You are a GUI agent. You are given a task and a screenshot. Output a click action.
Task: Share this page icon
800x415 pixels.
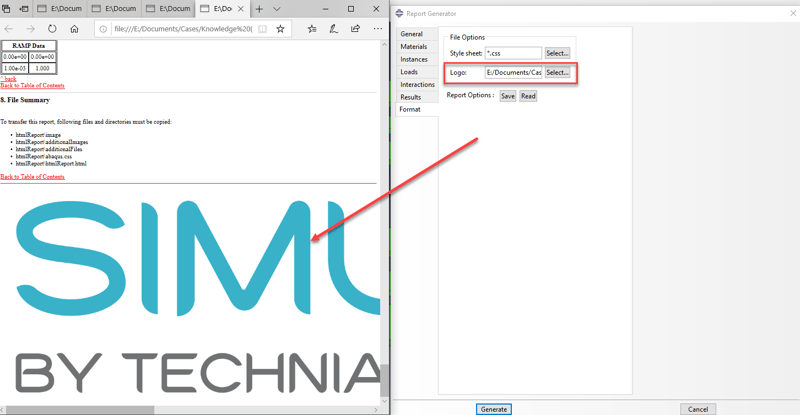356,29
